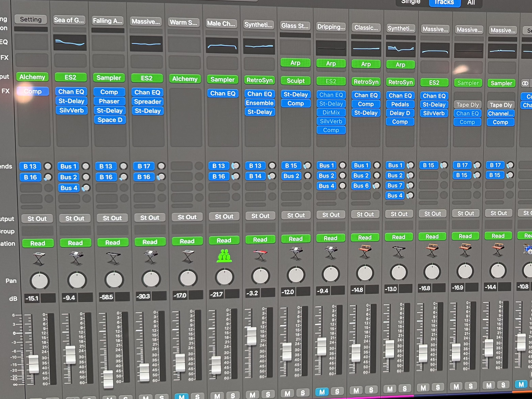Open the Dripping... EQ curve thumbnail

[x=331, y=48]
